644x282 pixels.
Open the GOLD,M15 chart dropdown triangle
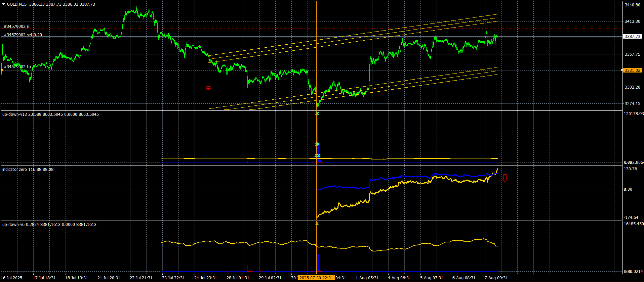[3, 4]
